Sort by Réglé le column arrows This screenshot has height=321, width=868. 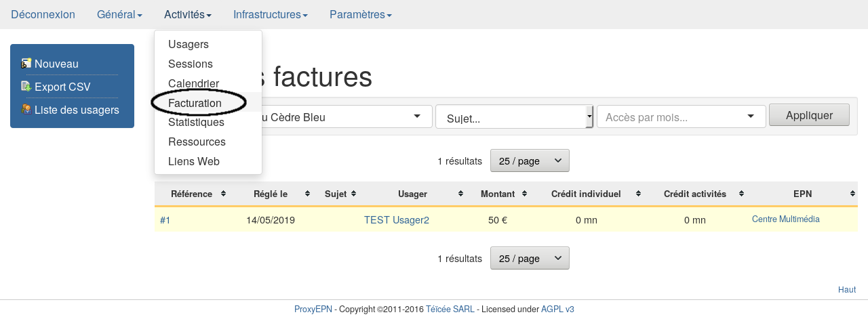(x=307, y=194)
